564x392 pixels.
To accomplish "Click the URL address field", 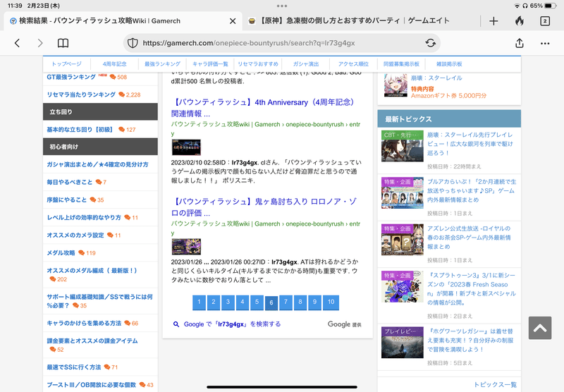I will (x=281, y=43).
